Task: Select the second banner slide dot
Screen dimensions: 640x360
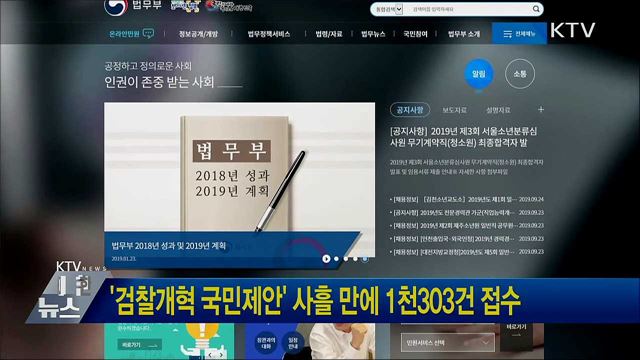Action: (x=346, y=259)
